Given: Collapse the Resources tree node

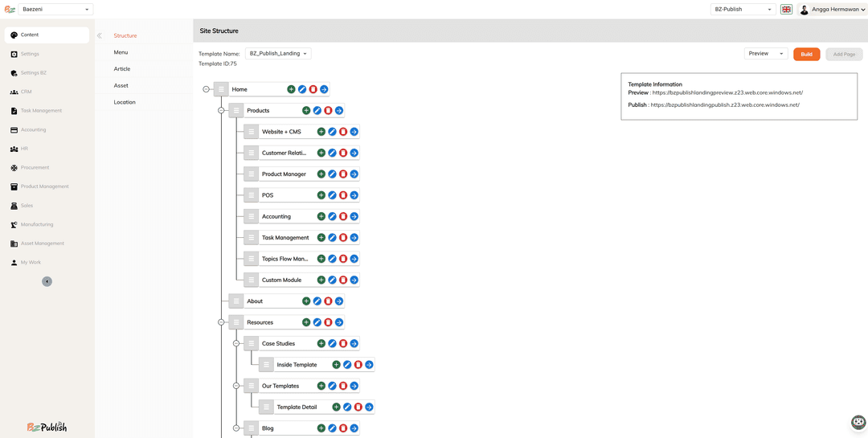Looking at the screenshot, I should pyautogui.click(x=221, y=322).
